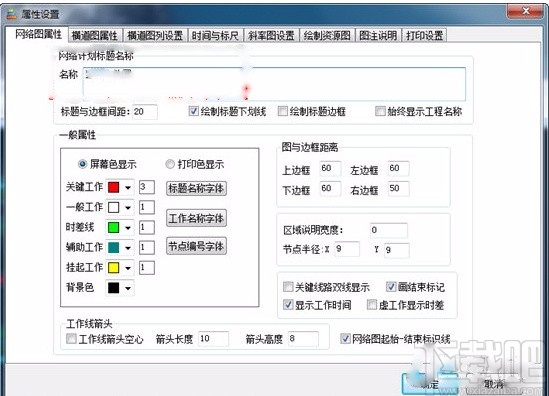549x396 pixels.
Task: Click the green 时差线 color swatch
Action: [113, 228]
